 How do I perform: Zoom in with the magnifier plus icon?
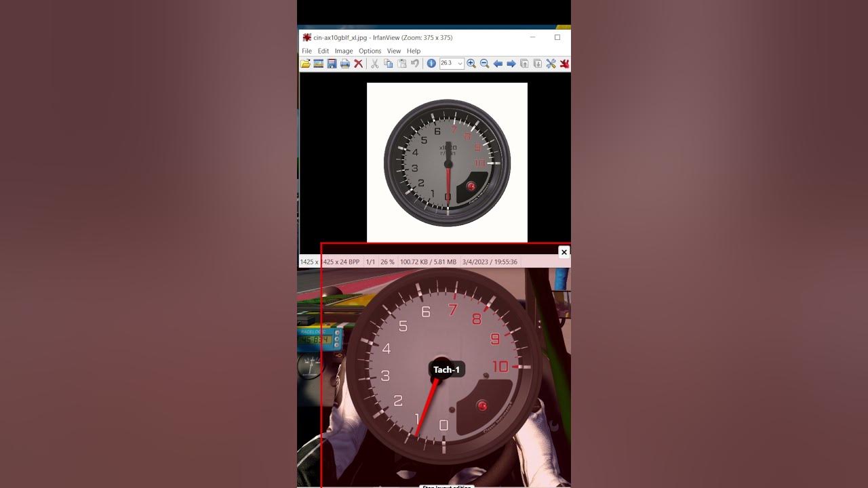point(471,64)
